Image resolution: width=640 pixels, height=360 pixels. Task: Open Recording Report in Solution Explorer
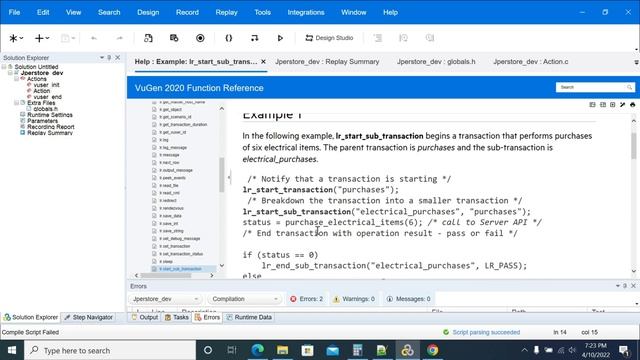(51, 127)
